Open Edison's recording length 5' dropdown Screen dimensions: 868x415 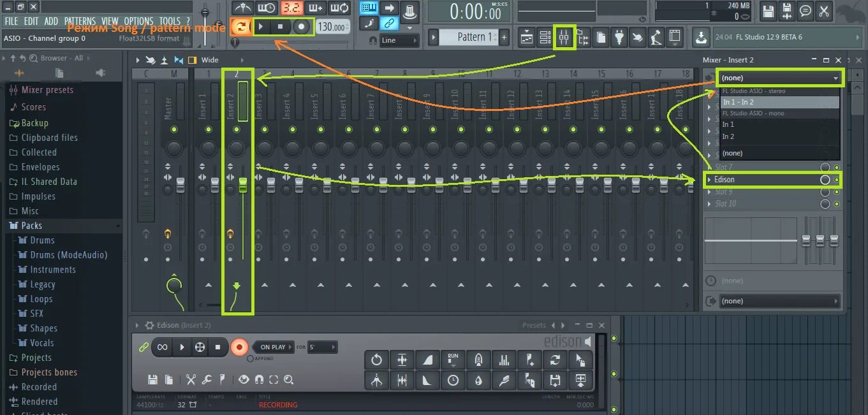pyautogui.click(x=322, y=347)
